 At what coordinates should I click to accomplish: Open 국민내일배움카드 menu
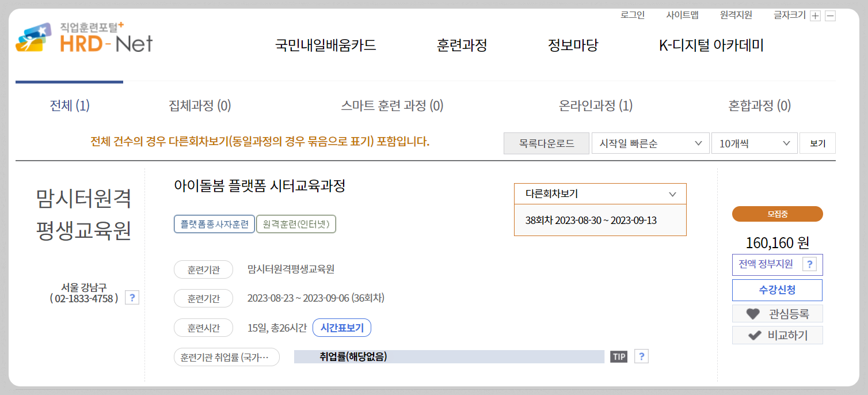[x=325, y=45]
